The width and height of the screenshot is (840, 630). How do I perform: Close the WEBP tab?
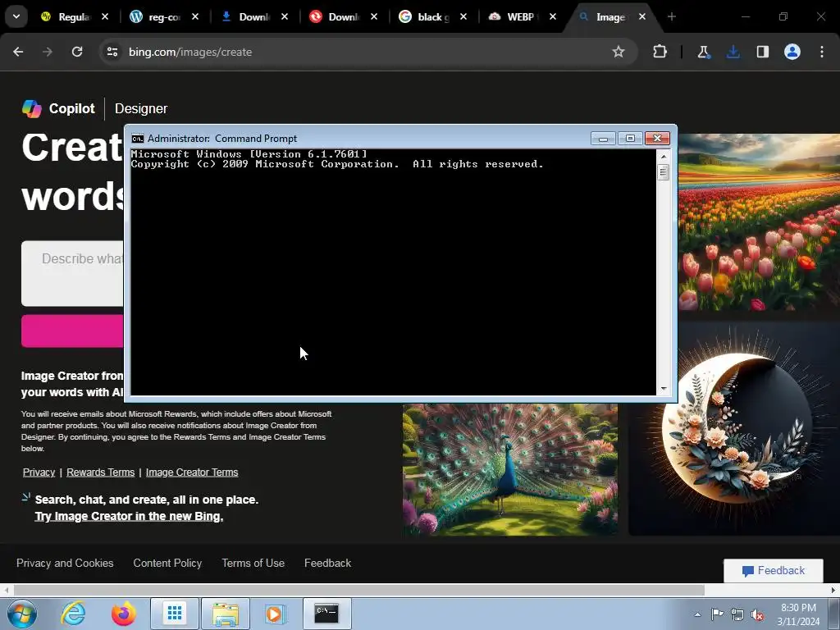click(553, 16)
